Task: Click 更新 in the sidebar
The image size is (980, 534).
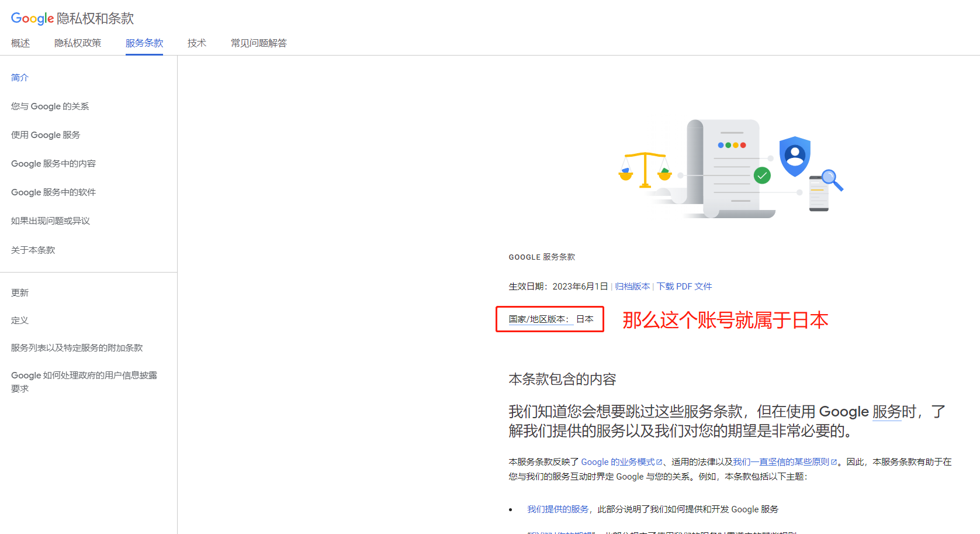Action: [20, 293]
